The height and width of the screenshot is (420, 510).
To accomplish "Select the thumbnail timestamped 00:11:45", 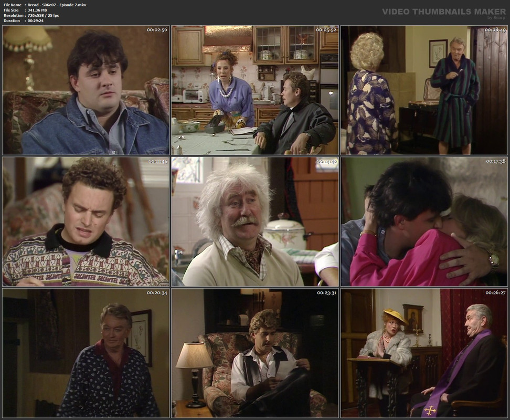I will click(86, 222).
